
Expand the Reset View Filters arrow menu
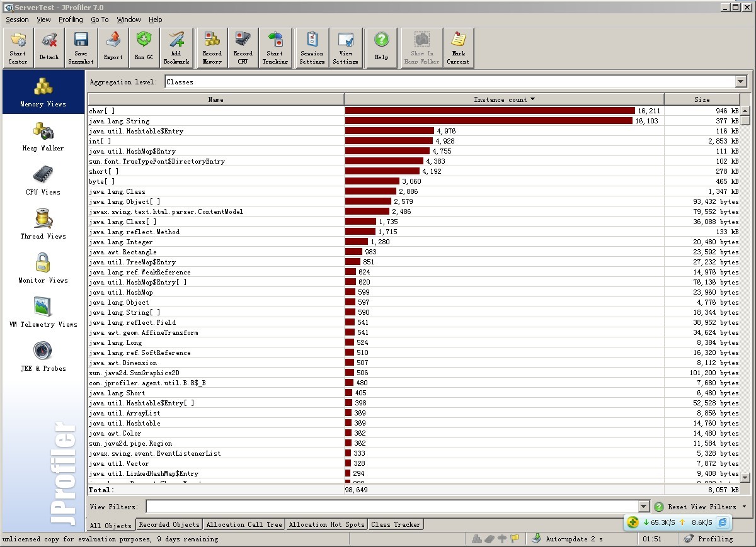click(744, 507)
